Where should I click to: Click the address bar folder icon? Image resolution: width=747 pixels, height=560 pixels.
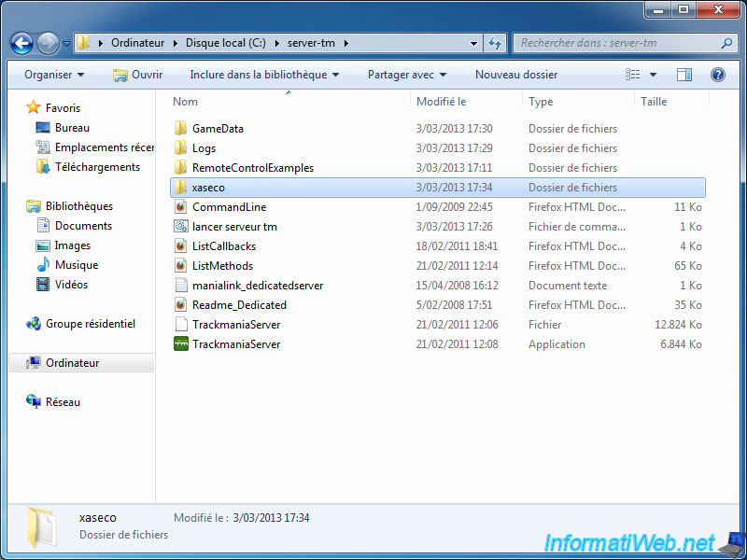[83, 43]
